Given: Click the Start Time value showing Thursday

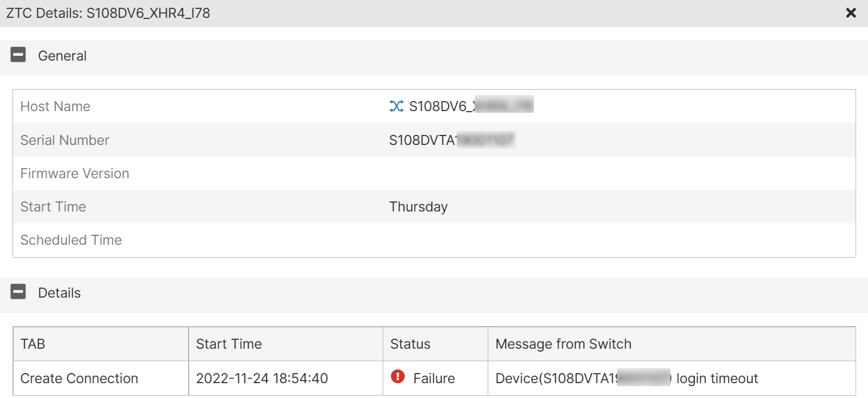Looking at the screenshot, I should pos(418,206).
